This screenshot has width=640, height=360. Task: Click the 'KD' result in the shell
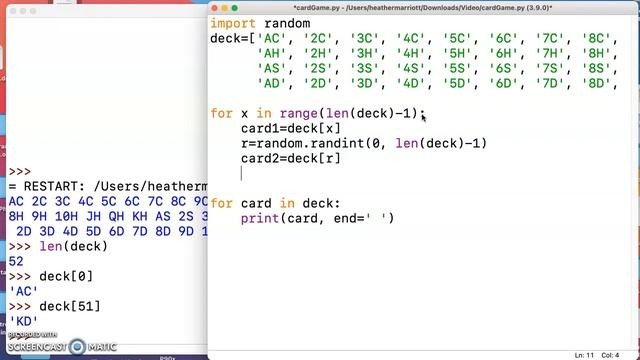click(x=23, y=322)
